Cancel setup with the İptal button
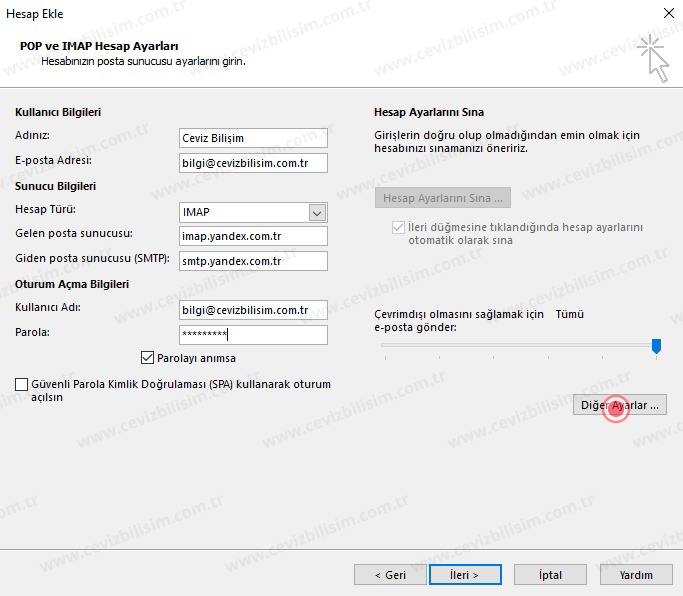 tap(550, 575)
